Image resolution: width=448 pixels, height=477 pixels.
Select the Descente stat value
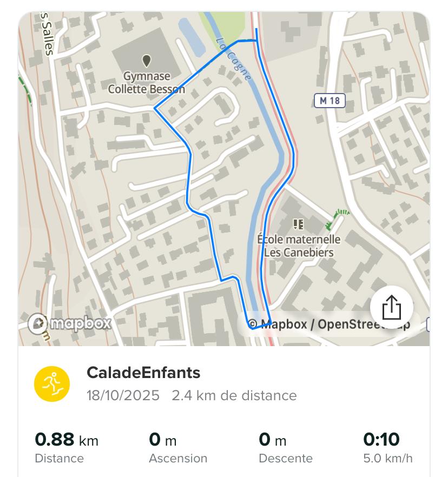(273, 440)
